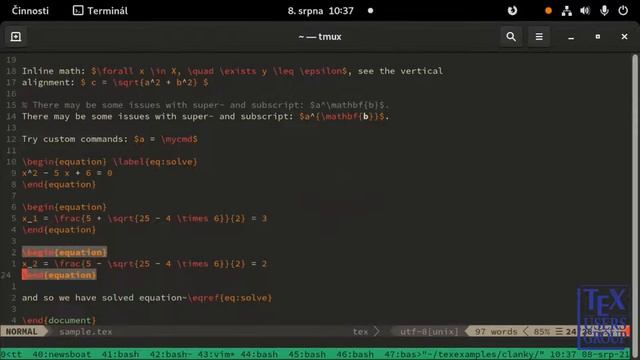
Task: Switch to tmux window 45:bash
Action: point(307,354)
